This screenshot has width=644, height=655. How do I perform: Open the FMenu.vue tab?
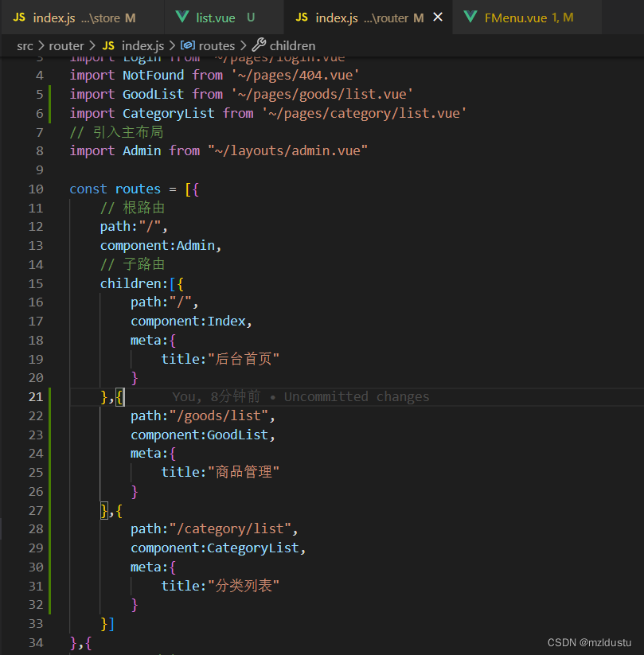[528, 18]
